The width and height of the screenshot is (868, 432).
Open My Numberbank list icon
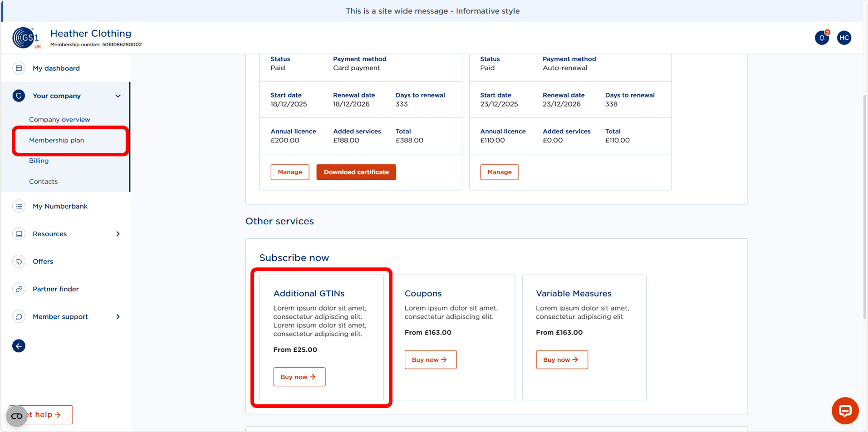(18, 206)
